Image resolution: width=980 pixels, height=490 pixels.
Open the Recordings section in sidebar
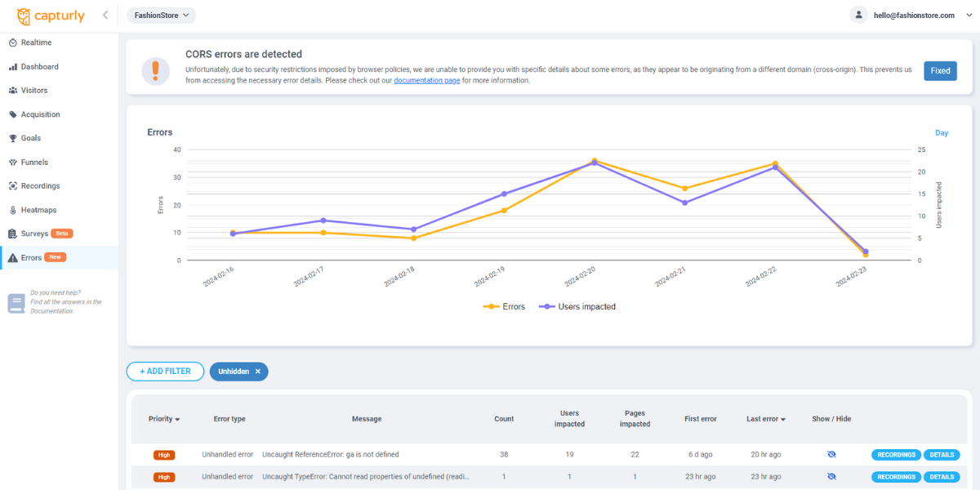tap(39, 186)
